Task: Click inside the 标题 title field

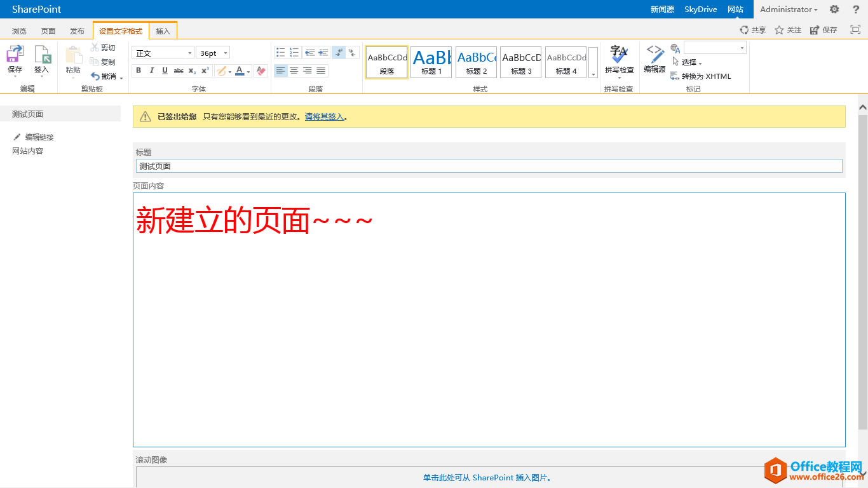Action: pyautogui.click(x=318, y=165)
